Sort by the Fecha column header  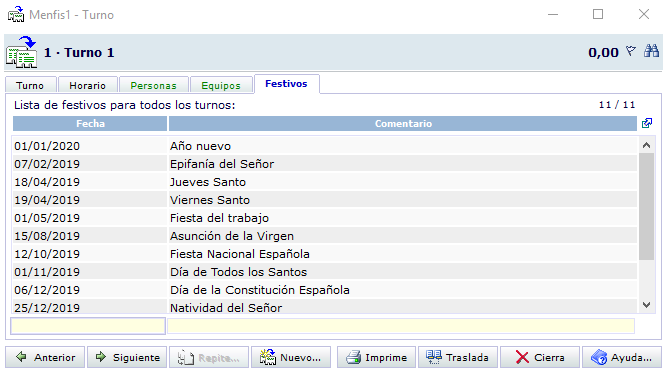[90, 123]
